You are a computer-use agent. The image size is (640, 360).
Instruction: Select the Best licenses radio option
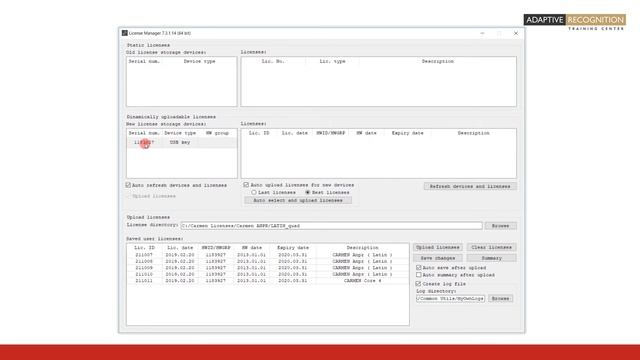[307, 192]
